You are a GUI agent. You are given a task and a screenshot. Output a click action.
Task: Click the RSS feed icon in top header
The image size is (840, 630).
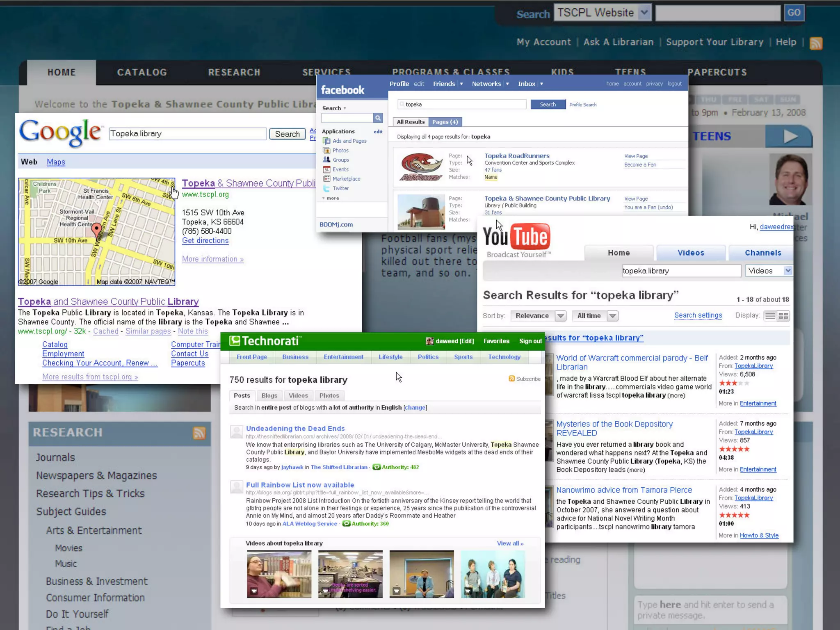pos(815,43)
